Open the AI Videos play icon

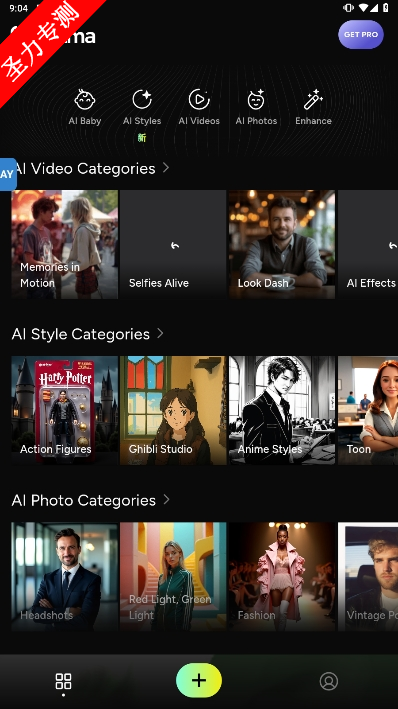click(x=199, y=99)
